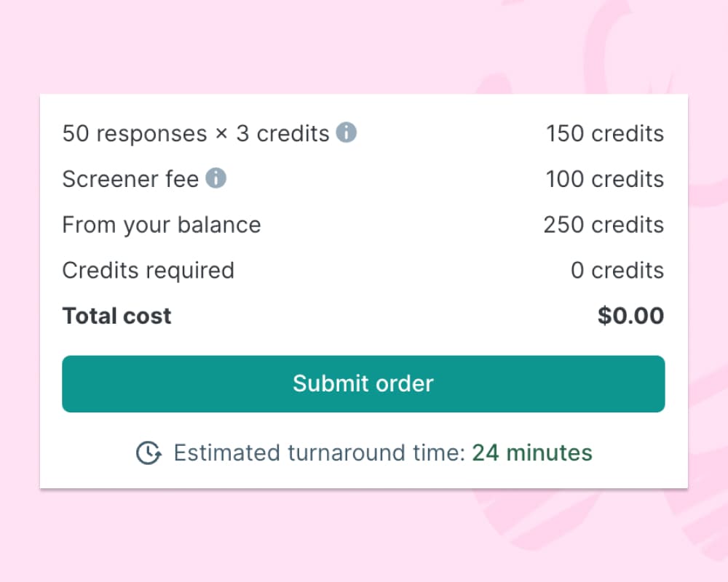Select the 50 responses line item
Screen dimensions: 728x582
tap(194, 133)
